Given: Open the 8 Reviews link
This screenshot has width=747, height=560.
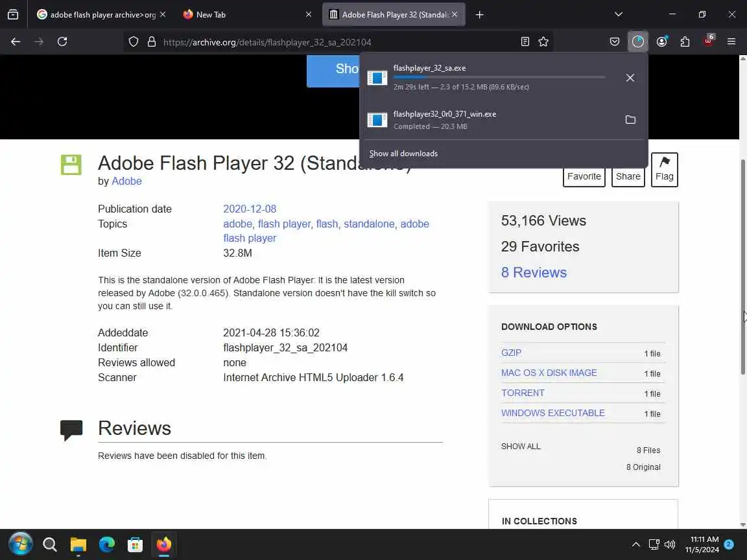Looking at the screenshot, I should point(534,272).
